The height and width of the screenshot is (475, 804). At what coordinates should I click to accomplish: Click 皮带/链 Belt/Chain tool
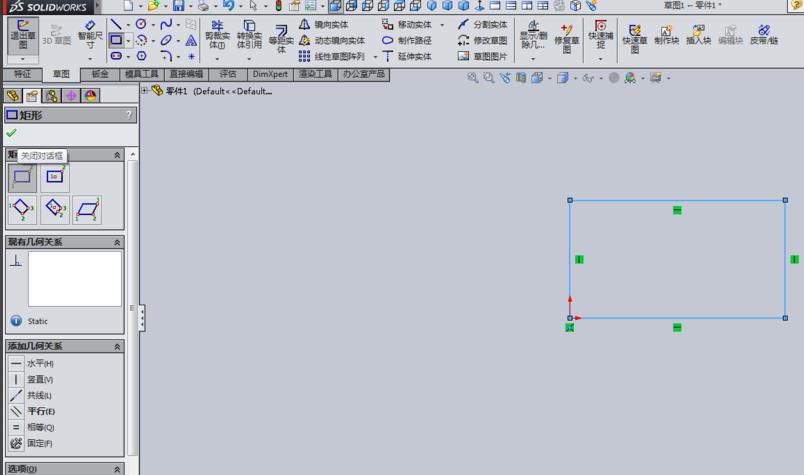(x=764, y=35)
